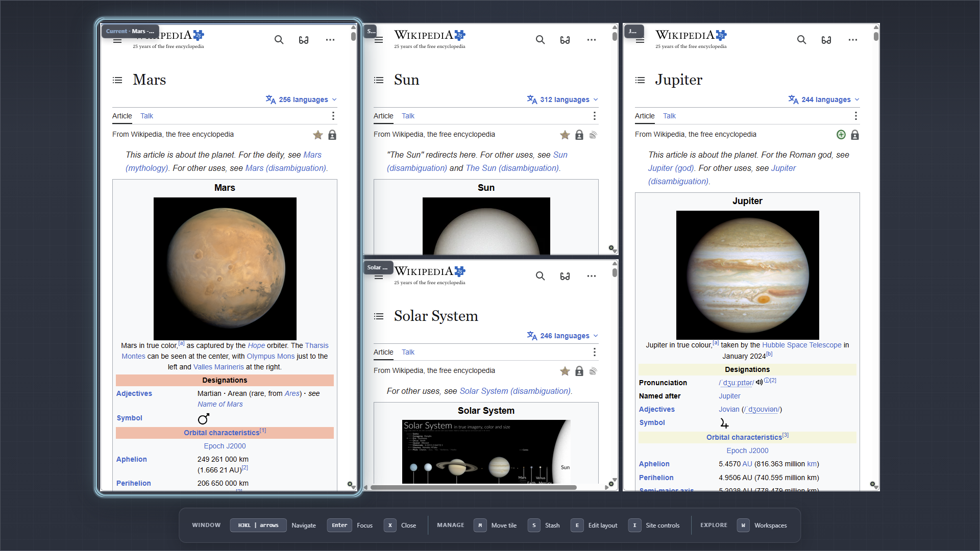This screenshot has height=551, width=980.
Task: Open Talk tab on Sun page
Action: [x=408, y=116]
